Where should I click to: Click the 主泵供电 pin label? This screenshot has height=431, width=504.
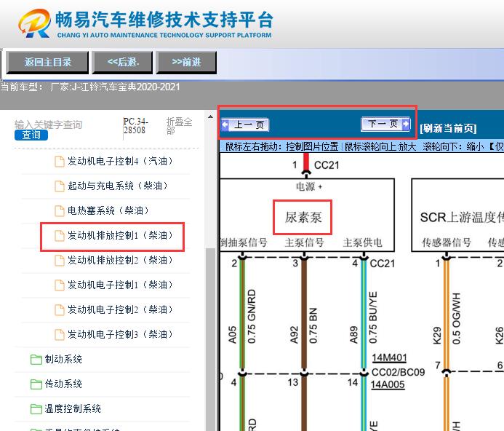[x=363, y=242]
